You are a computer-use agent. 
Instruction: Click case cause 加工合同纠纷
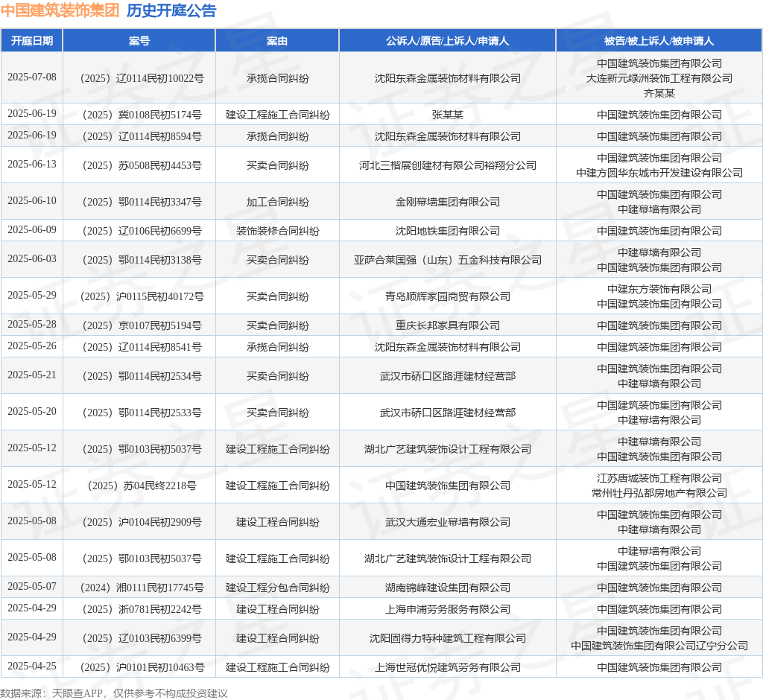click(277, 202)
